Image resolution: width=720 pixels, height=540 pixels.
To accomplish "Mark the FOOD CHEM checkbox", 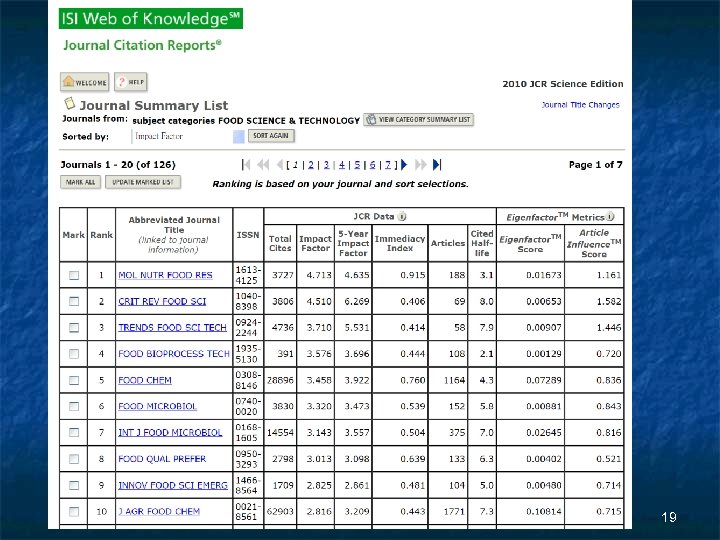I will pos(73,380).
